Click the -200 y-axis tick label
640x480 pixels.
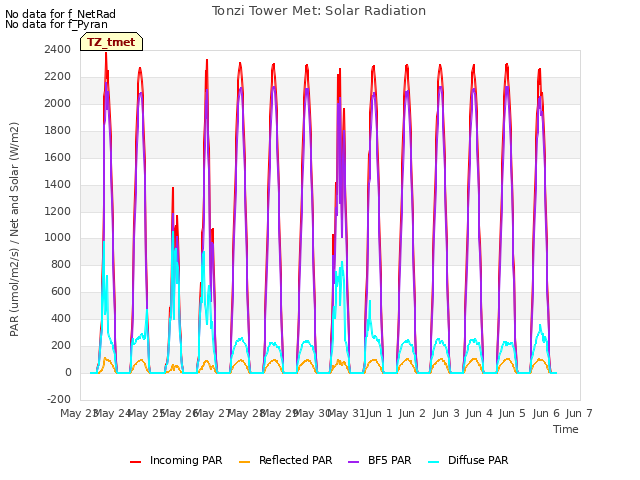(x=59, y=399)
